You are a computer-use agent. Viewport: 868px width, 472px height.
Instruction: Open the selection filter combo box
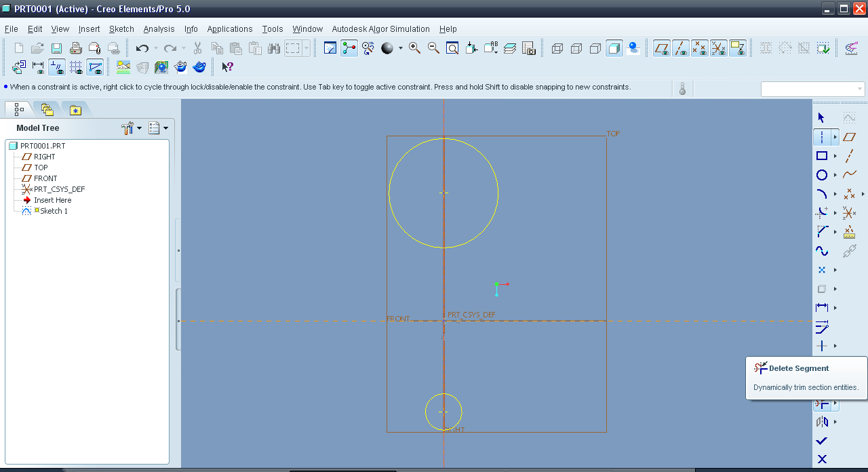pyautogui.click(x=812, y=89)
